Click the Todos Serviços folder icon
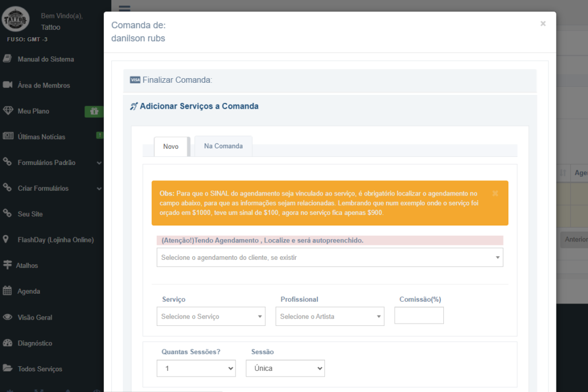This screenshot has height=392, width=588. (7, 368)
